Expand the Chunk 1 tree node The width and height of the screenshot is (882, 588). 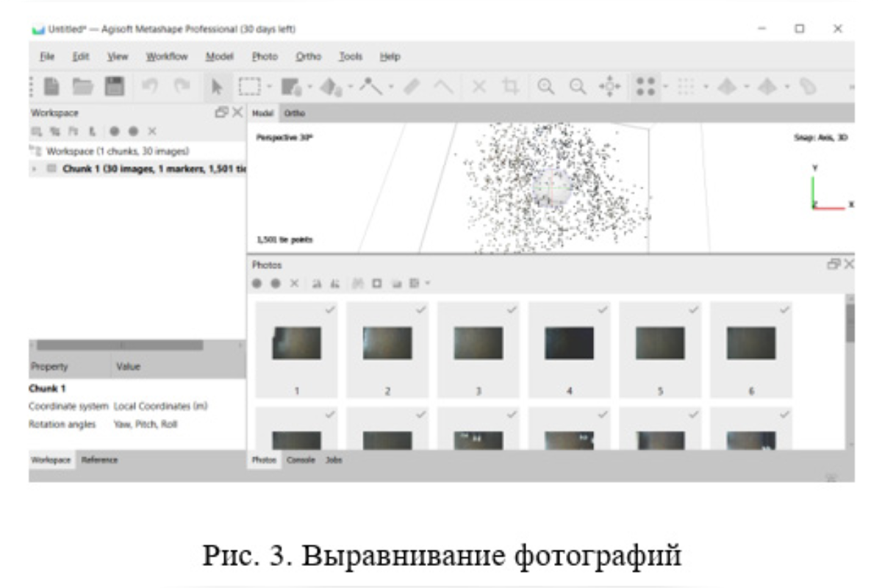[33, 168]
